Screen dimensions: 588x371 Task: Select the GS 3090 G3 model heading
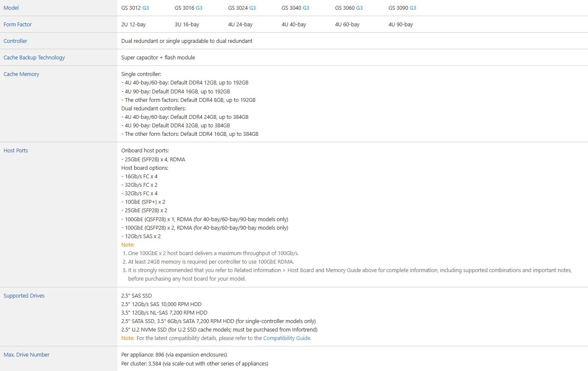[x=402, y=8]
